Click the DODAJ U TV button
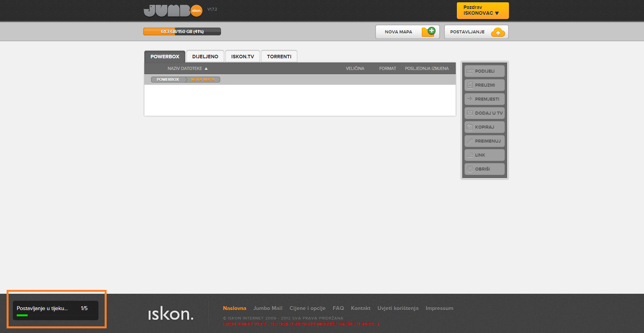Image resolution: width=644 pixels, height=333 pixels. (x=484, y=113)
